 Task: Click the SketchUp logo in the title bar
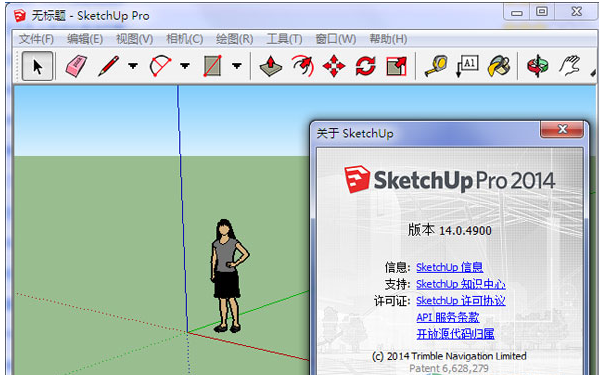click(x=19, y=16)
